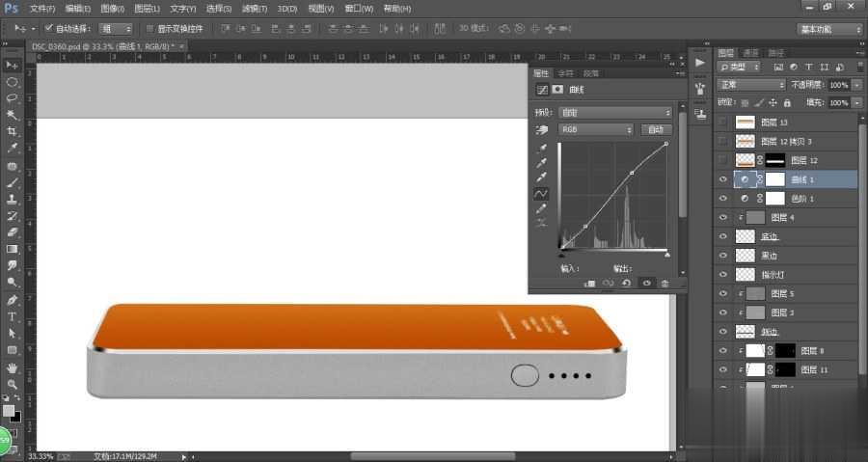Open the preset dropdown in Curves
Screen dimensions: 868x462
coord(615,112)
